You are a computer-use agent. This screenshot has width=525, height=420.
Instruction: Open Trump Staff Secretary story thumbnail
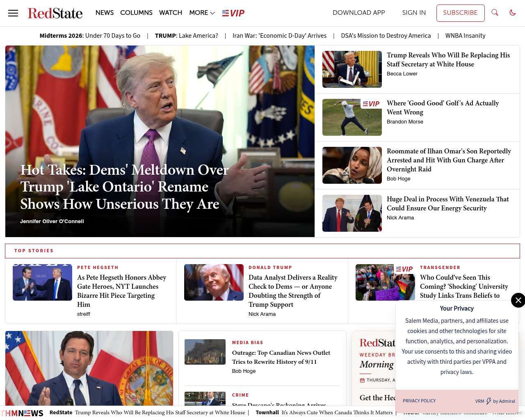click(x=352, y=69)
